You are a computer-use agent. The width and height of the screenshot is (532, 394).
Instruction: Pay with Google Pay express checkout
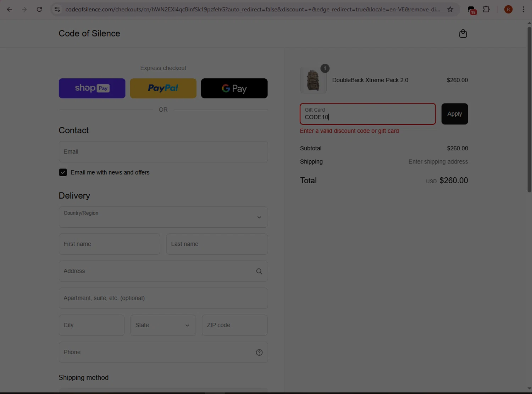coord(234,88)
